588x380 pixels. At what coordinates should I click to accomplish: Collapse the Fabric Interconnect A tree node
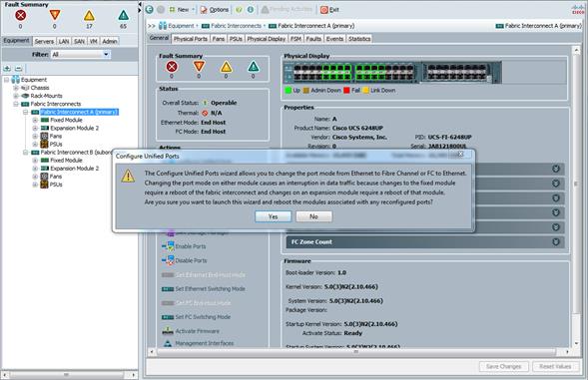point(26,112)
